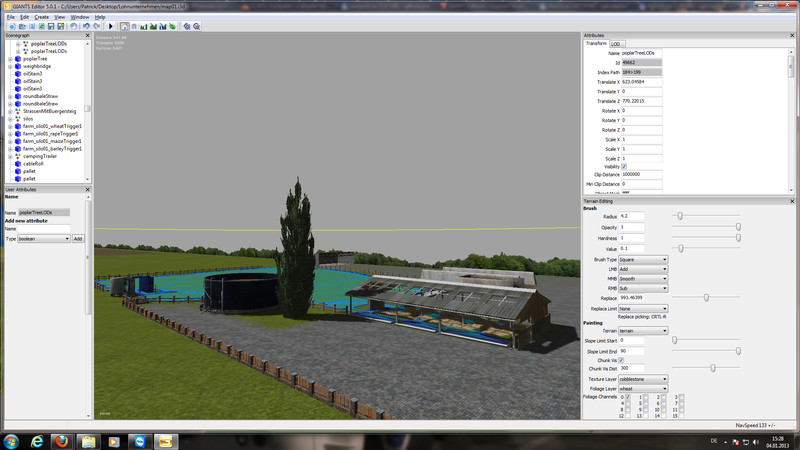The width and height of the screenshot is (800, 450).
Task: Enable Foliage Channel 6 checkbox
Action: click(x=664, y=404)
